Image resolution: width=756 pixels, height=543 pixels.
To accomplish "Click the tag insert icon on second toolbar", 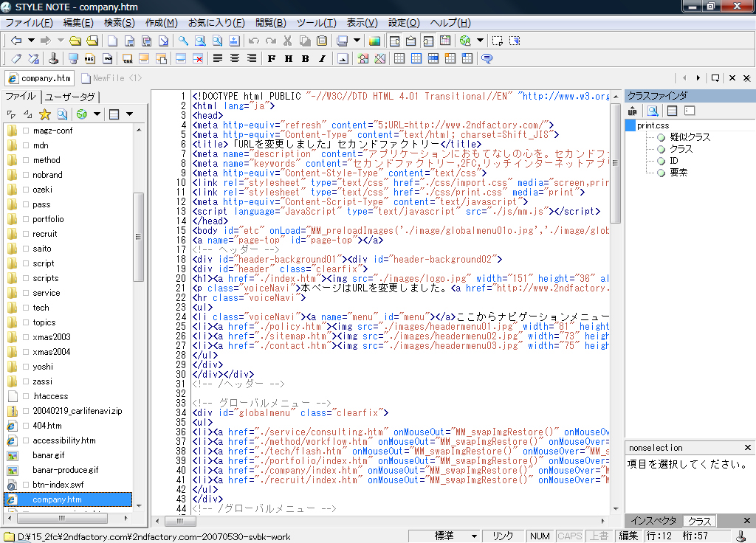I will [x=16, y=59].
